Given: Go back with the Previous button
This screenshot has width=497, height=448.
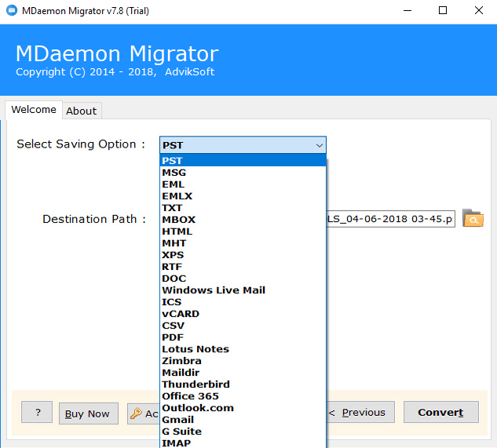Looking at the screenshot, I should point(360,412).
